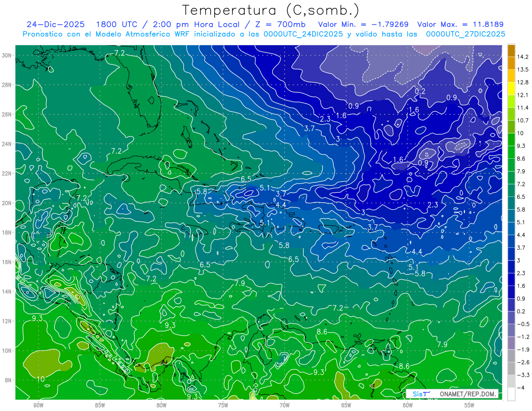The width and height of the screenshot is (532, 411).
Task: Click the "1800 UTC" time label
Action: click(x=117, y=24)
